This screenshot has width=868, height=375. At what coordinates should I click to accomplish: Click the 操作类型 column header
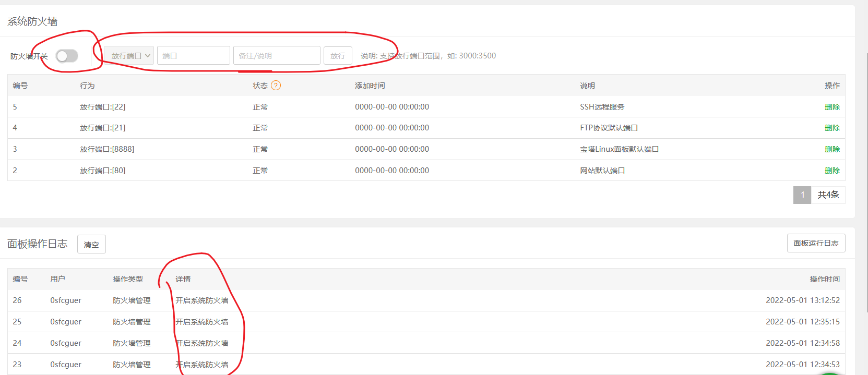pos(128,279)
